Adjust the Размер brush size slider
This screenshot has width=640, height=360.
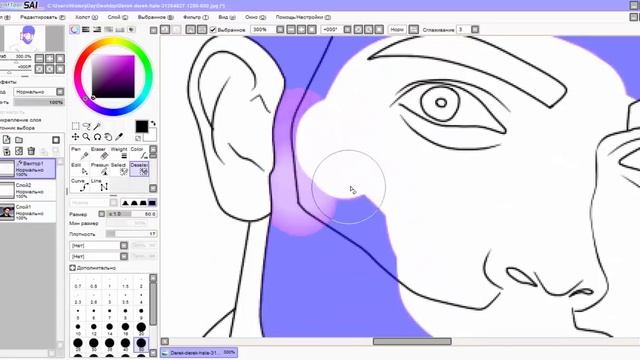(x=131, y=214)
